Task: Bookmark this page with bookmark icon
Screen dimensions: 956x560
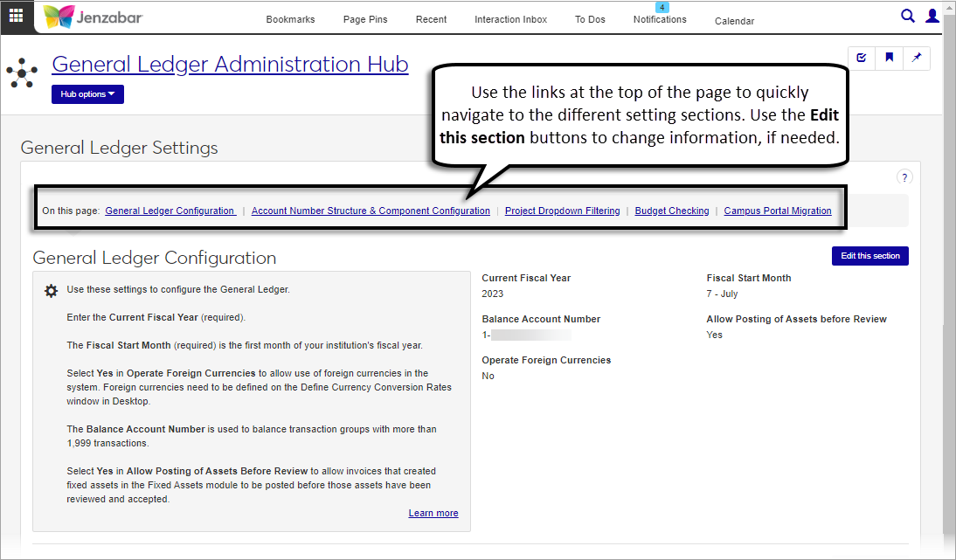Action: (889, 58)
